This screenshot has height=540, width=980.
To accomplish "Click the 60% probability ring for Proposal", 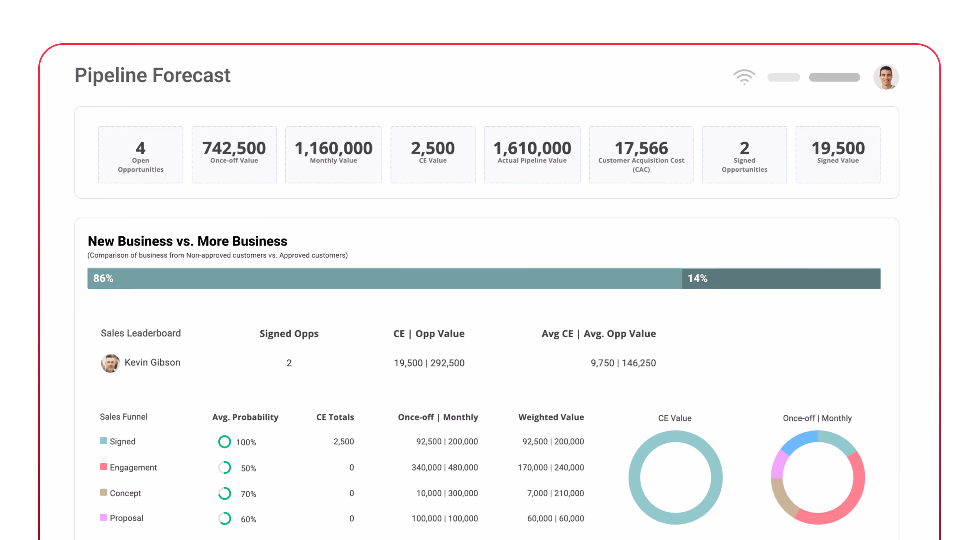I will pos(225,518).
